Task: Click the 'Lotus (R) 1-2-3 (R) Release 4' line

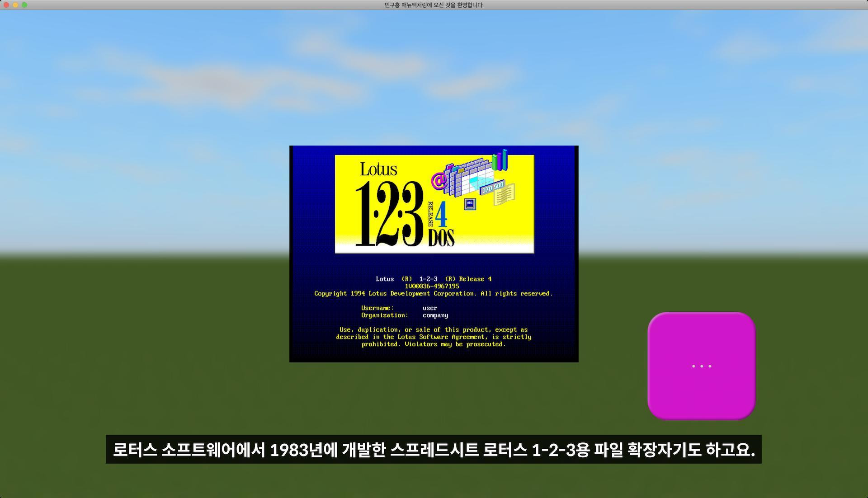Action: [434, 279]
